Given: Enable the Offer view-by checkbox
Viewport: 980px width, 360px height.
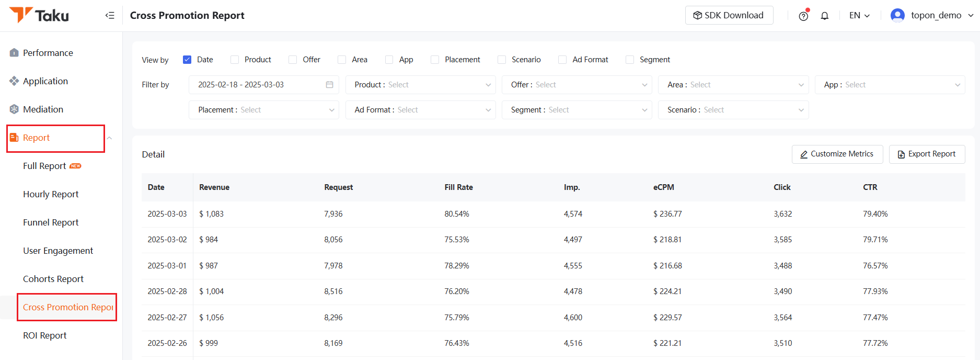Looking at the screenshot, I should [x=293, y=60].
